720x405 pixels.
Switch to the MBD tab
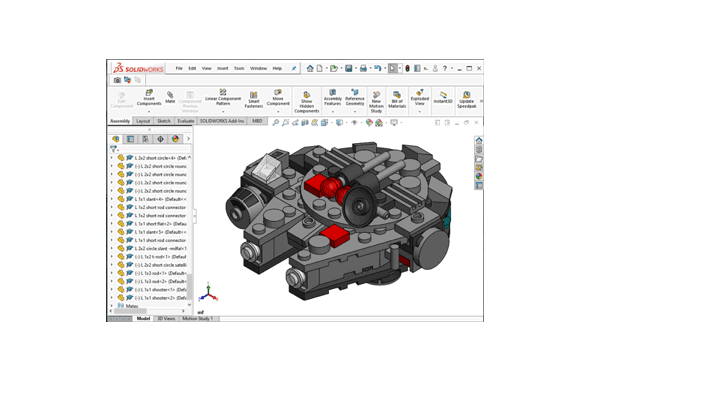point(257,121)
